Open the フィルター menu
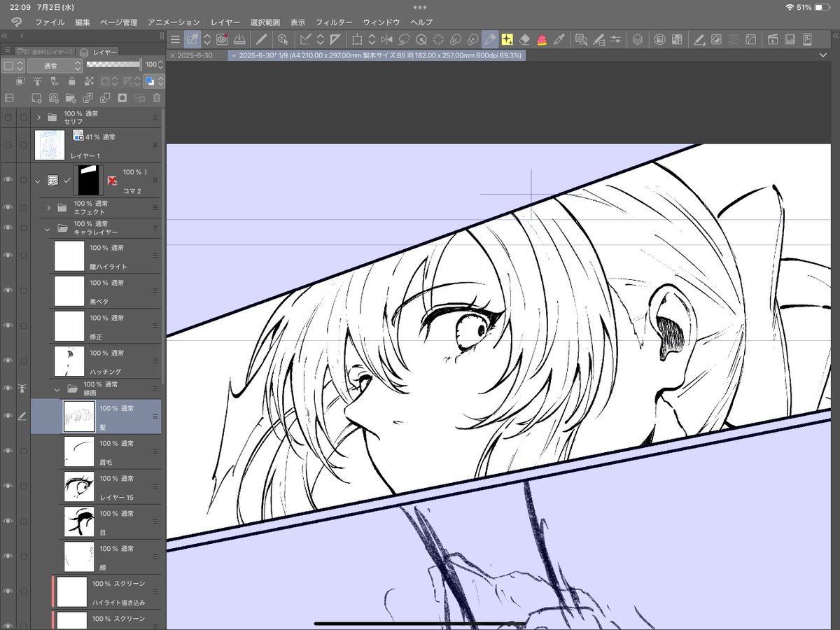This screenshot has width=840, height=630. [x=334, y=22]
